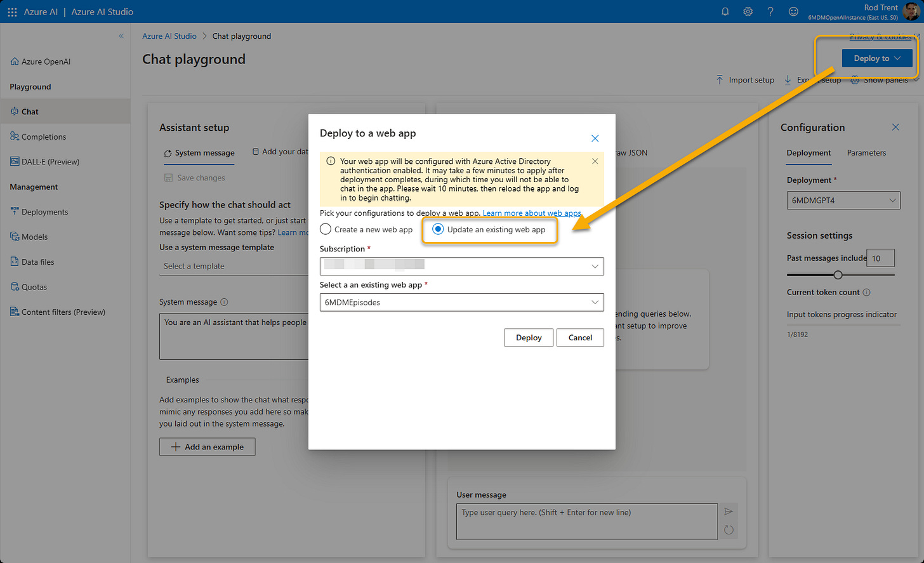The image size is (924, 563).
Task: Open the Select a template dropdown
Action: [x=234, y=266]
